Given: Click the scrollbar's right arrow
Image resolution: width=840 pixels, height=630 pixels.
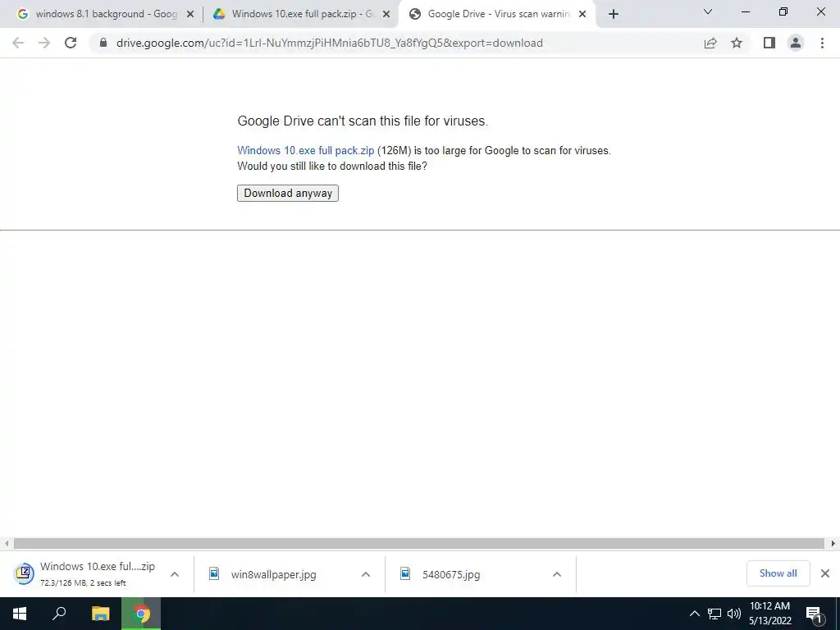Looking at the screenshot, I should [x=833, y=543].
